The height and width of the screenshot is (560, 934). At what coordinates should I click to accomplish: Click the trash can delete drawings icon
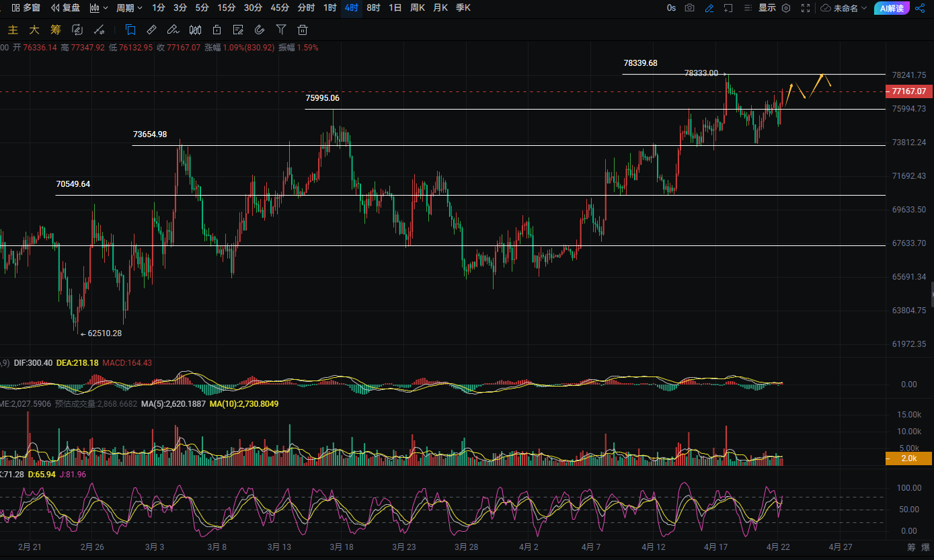[303, 30]
